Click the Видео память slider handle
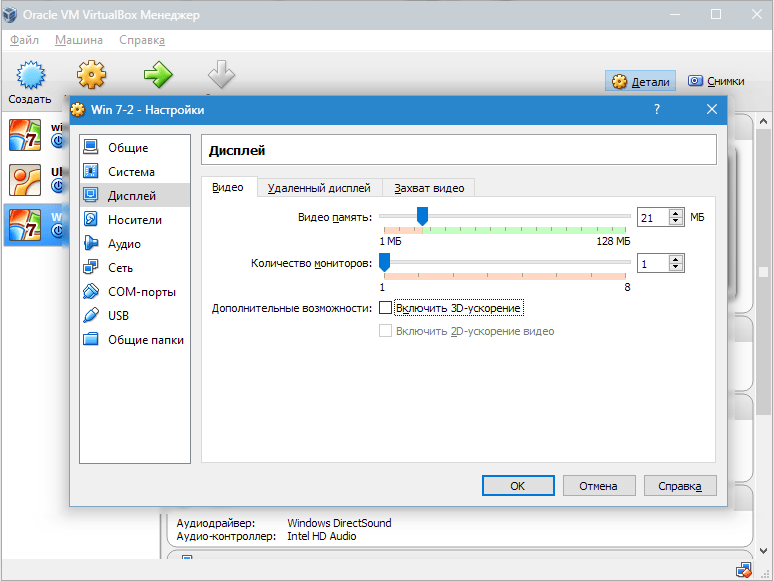Image resolution: width=774 pixels, height=581 pixels. click(422, 216)
